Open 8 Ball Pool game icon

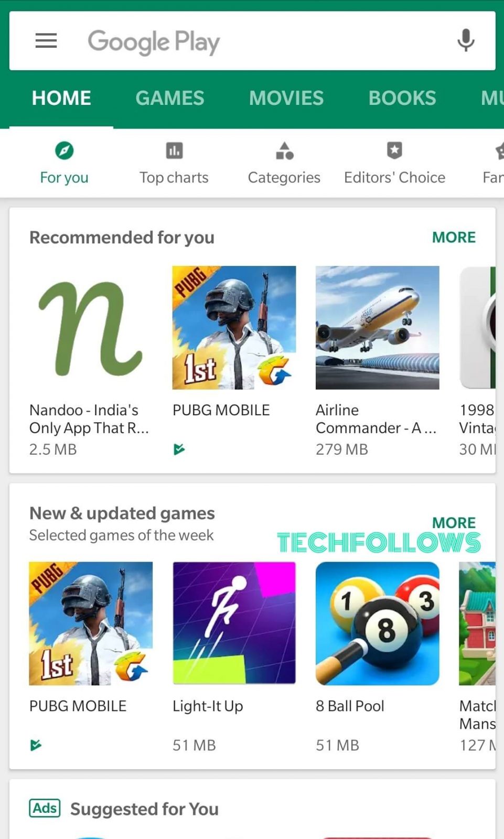pos(377,623)
